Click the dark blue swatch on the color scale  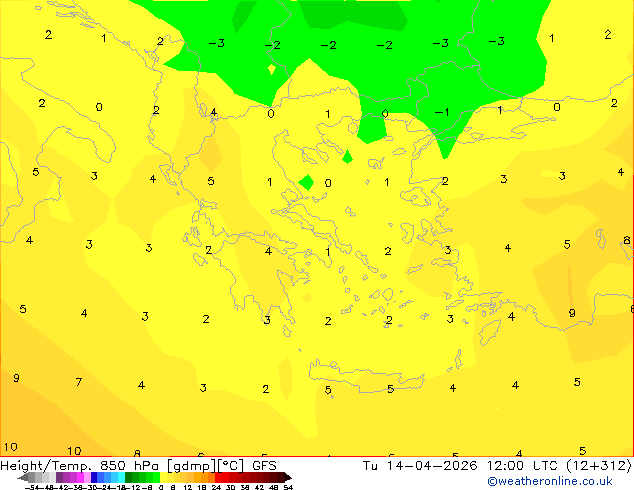(x=94, y=477)
